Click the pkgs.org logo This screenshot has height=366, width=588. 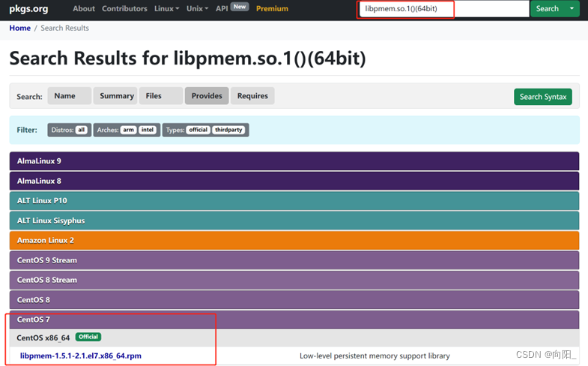pyautogui.click(x=28, y=9)
